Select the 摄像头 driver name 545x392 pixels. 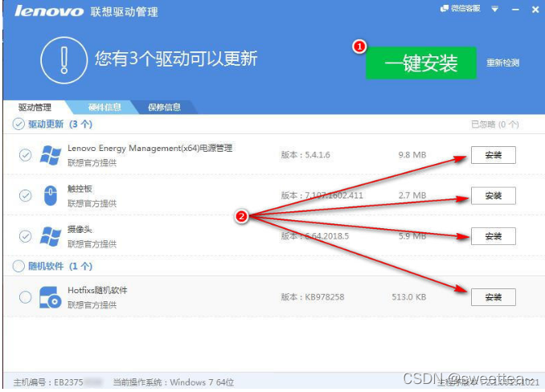click(80, 230)
